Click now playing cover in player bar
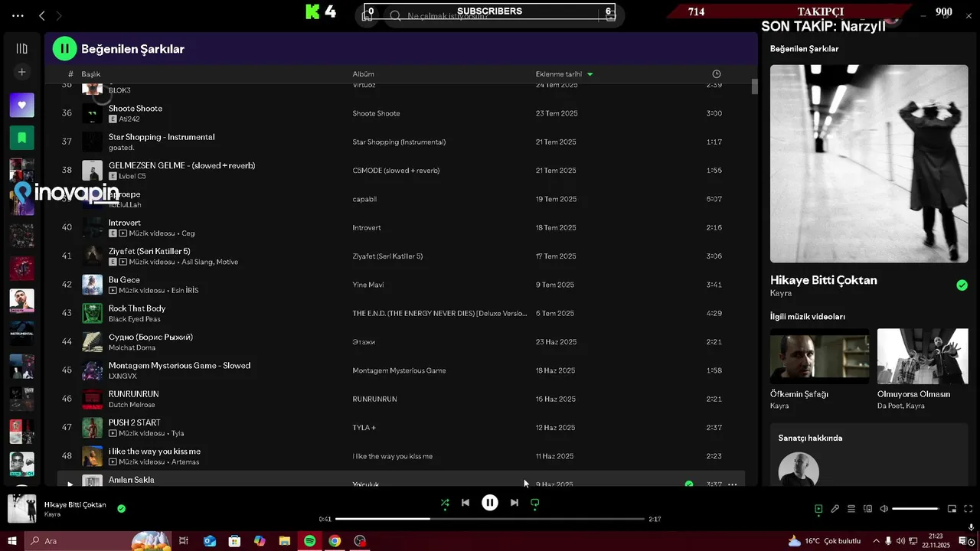This screenshot has height=551, width=980. tap(21, 509)
